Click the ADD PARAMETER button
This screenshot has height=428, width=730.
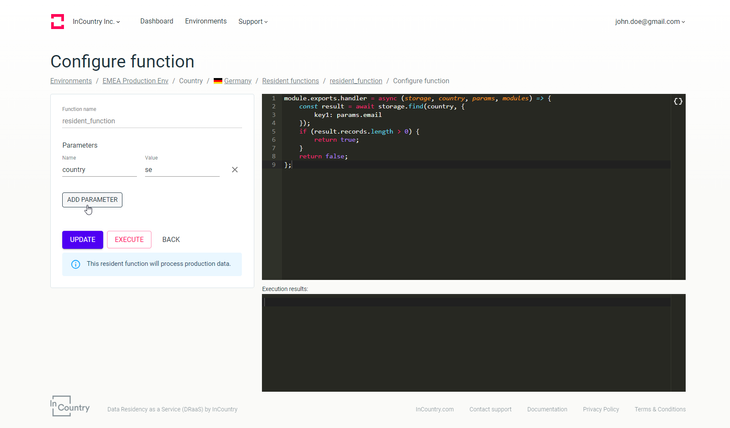click(x=92, y=200)
